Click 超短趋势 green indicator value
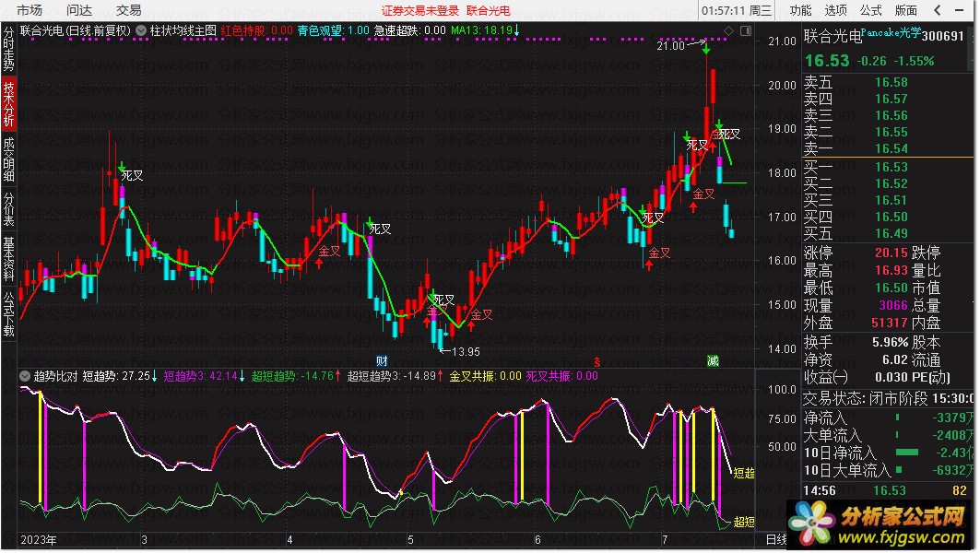980x553 pixels. tap(296, 376)
